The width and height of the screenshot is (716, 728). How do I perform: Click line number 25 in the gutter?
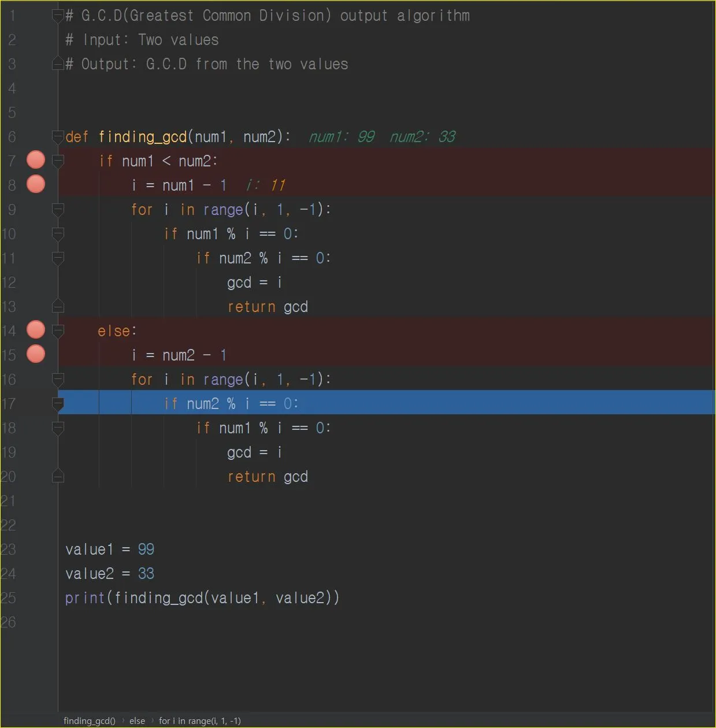(x=9, y=597)
